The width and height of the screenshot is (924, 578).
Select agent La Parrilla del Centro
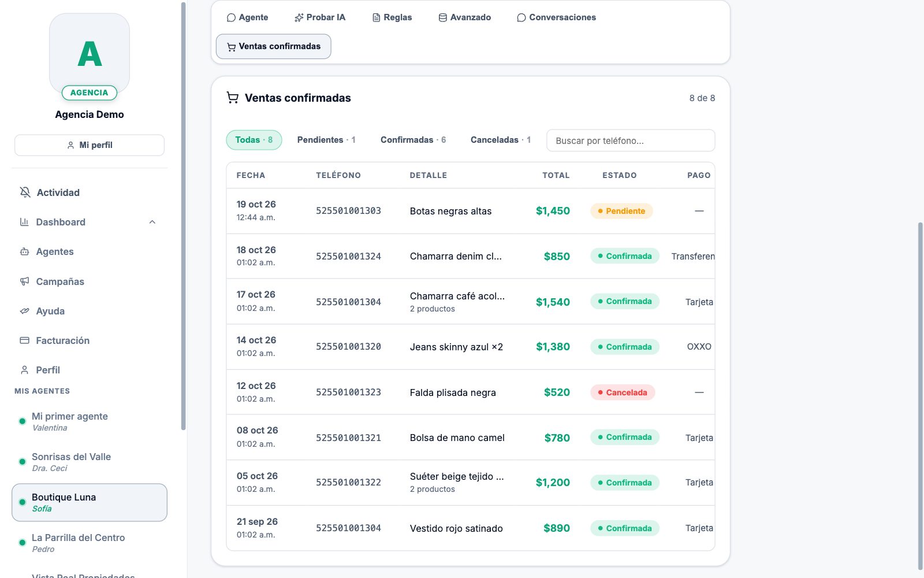[90, 543]
